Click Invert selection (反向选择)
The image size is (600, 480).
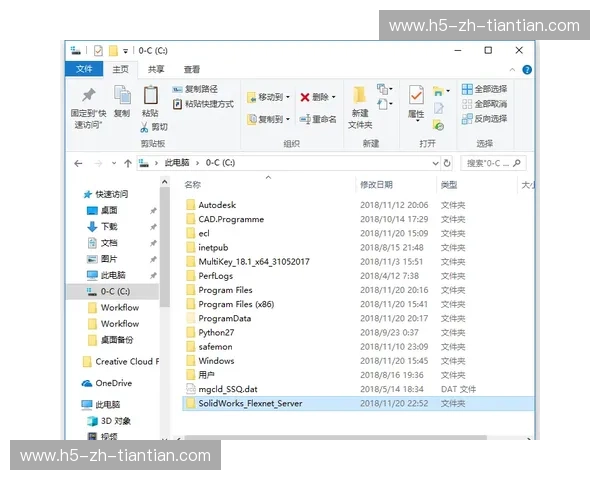click(x=484, y=119)
